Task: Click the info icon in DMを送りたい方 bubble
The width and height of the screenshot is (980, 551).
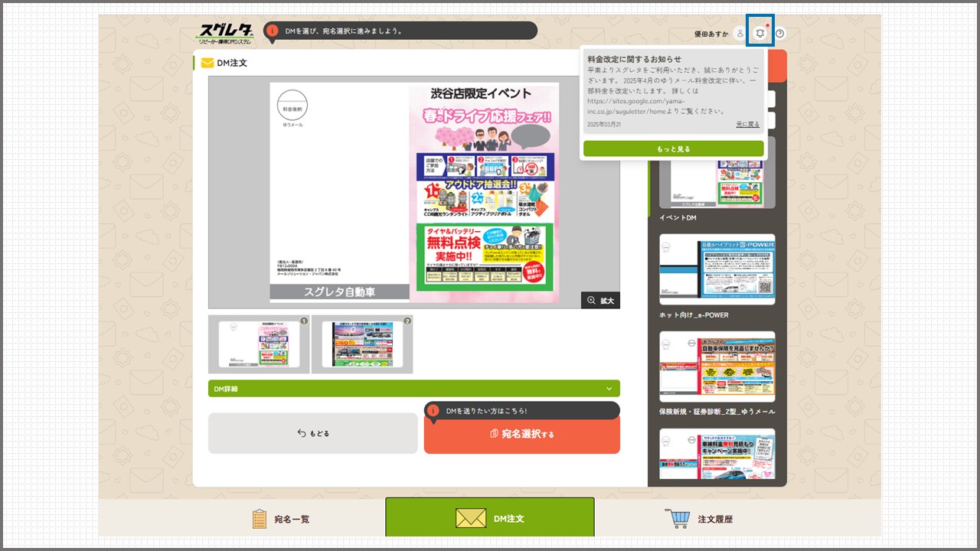Action: click(433, 411)
